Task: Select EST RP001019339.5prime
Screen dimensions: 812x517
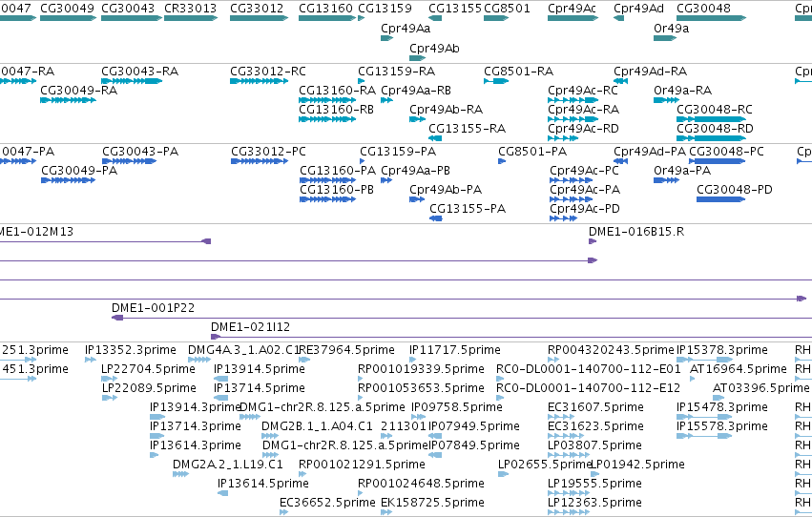Action: coord(361,379)
